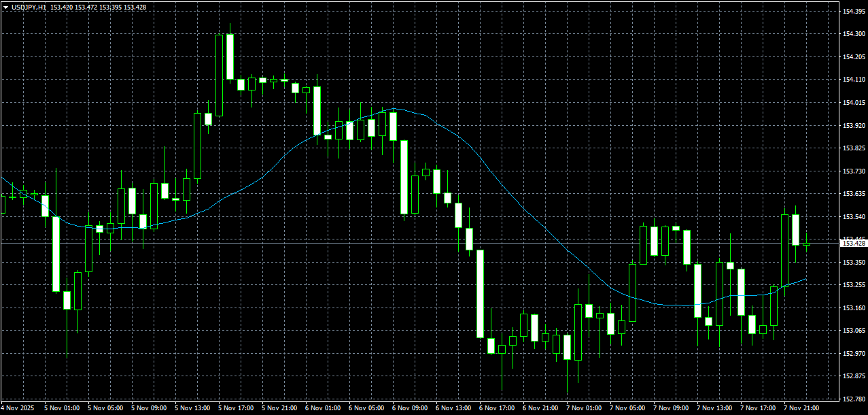Click the 154.110 price scale label
This screenshot has width=868, height=415.
pyautogui.click(x=852, y=80)
